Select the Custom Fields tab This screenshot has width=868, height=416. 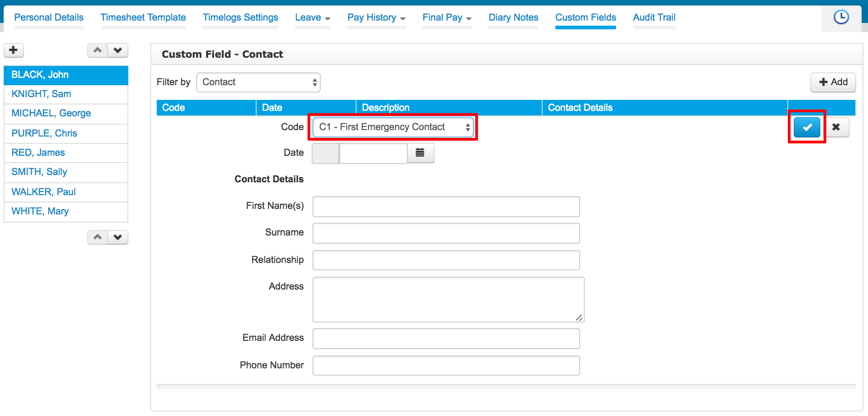(x=586, y=17)
